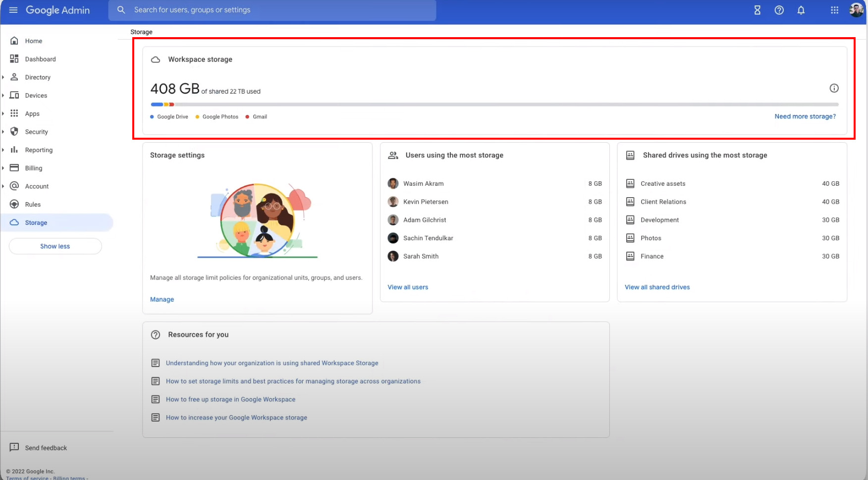Image resolution: width=868 pixels, height=480 pixels.
Task: Open the navigation hamburger menu
Action: (x=13, y=10)
